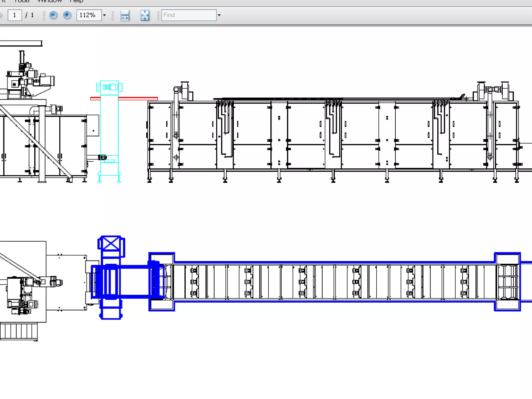The height and width of the screenshot is (399, 532).
Task: Click the 112% zoom value field
Action: (88, 15)
